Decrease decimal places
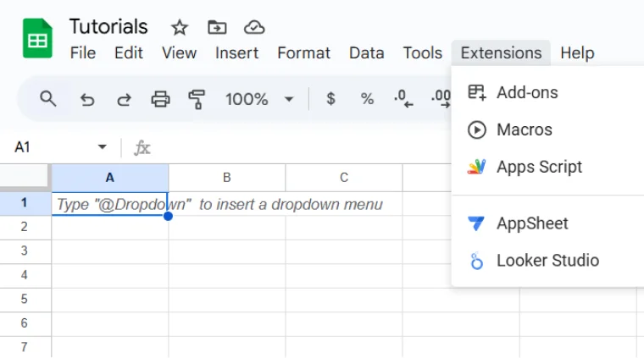Screen dimensions: 644x358 403,99
